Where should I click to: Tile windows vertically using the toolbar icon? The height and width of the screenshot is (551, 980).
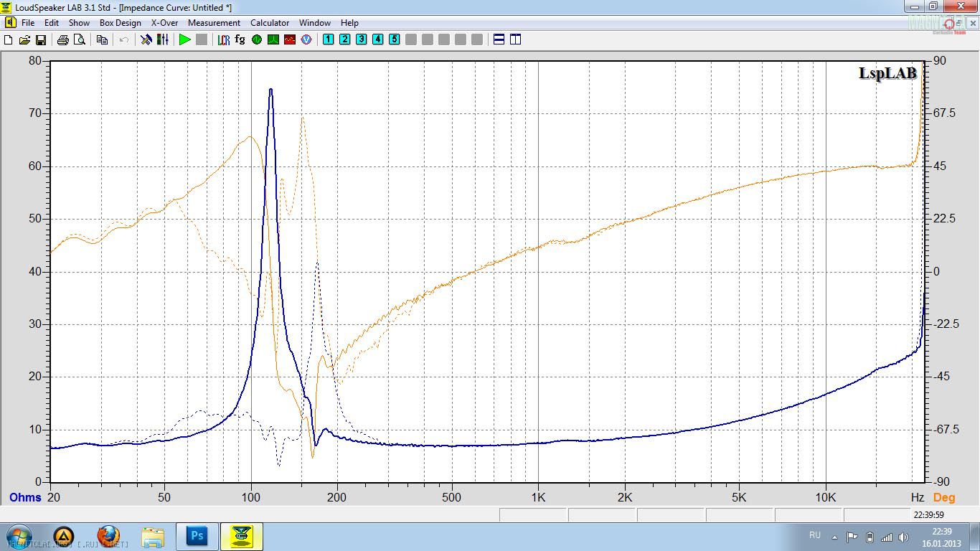515,39
